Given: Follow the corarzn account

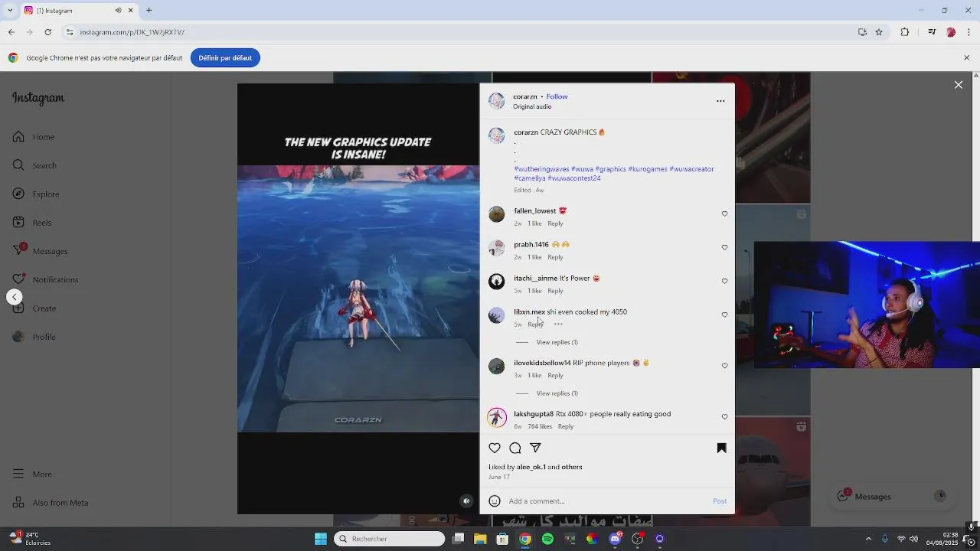Looking at the screenshot, I should click(x=557, y=96).
